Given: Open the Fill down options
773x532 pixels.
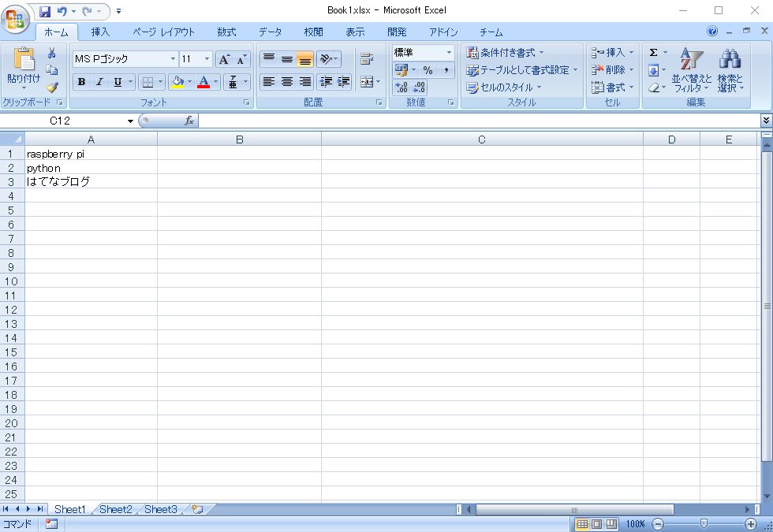Looking at the screenshot, I should point(654,70).
